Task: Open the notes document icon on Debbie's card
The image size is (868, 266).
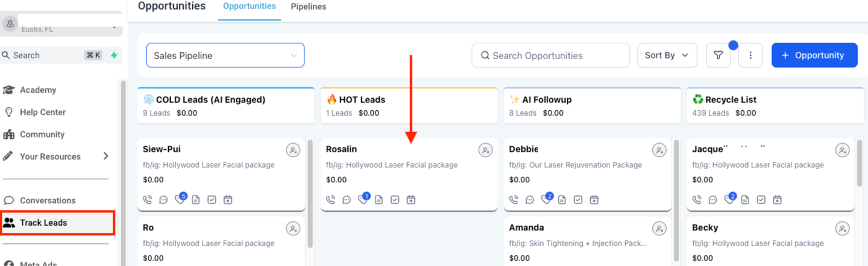Action: point(562,200)
